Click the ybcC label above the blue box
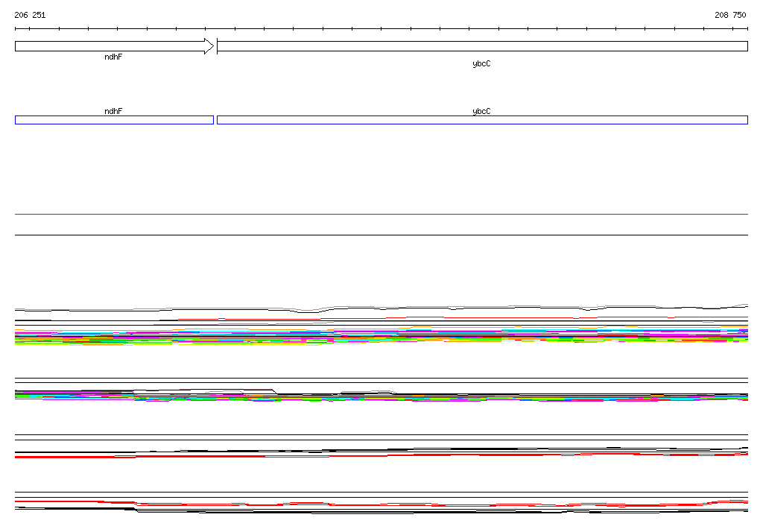 click(x=481, y=111)
